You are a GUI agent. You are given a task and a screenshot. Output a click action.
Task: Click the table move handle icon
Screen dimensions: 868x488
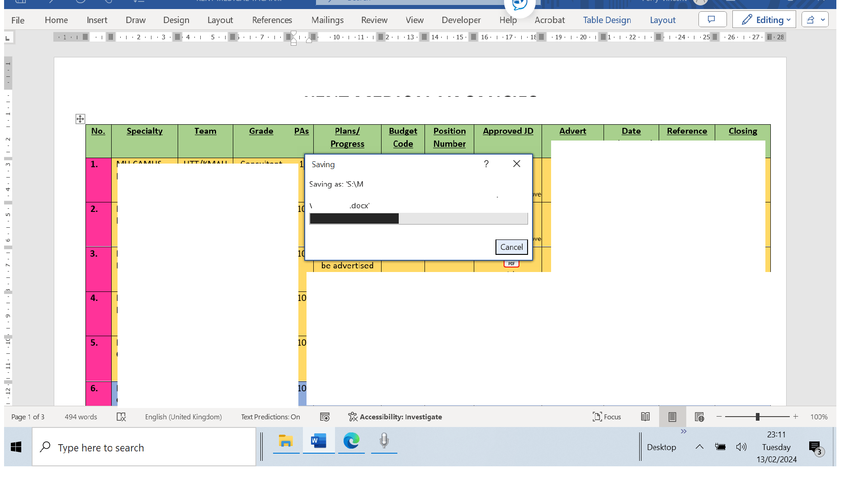tap(80, 119)
